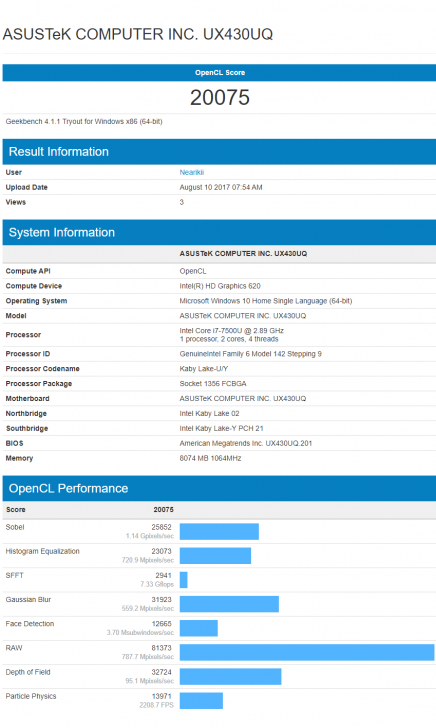Click the American Megatrends BIOS value
This screenshot has height=728, width=436.
pyautogui.click(x=246, y=443)
